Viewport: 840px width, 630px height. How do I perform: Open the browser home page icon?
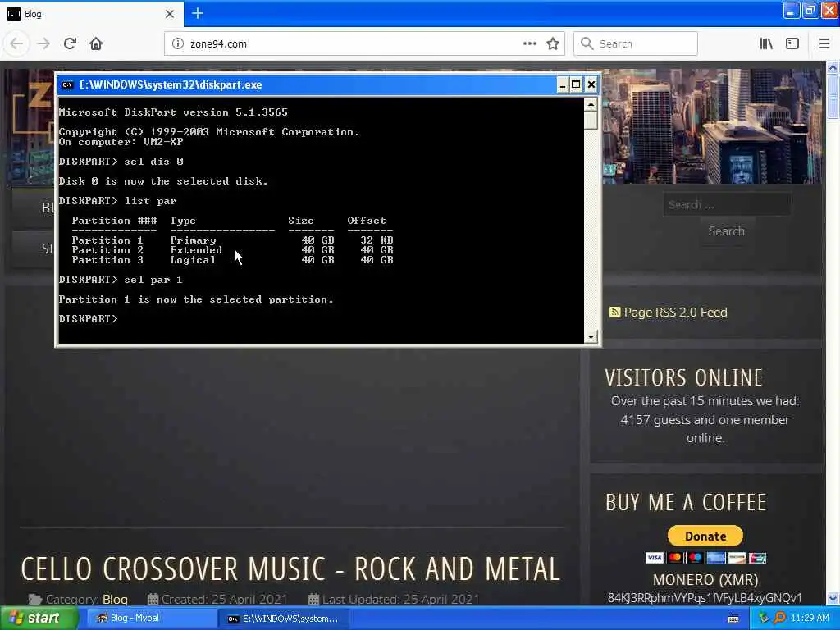[96, 44]
